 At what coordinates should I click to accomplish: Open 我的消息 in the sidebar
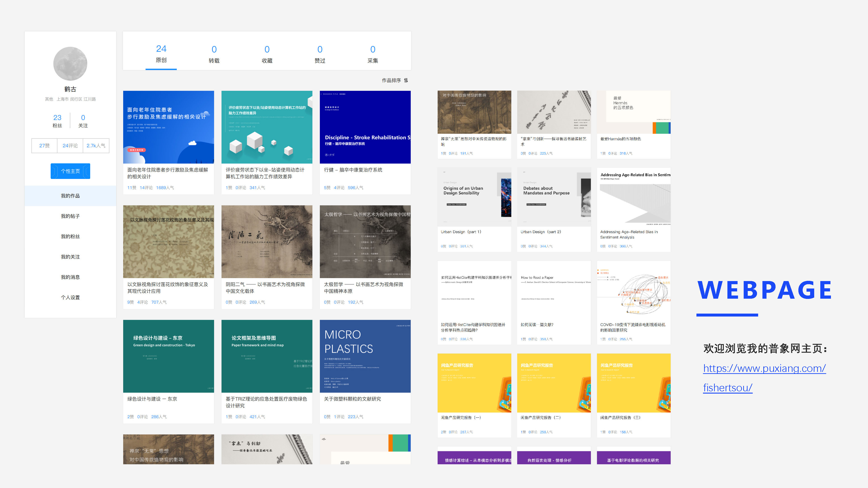[x=70, y=277]
